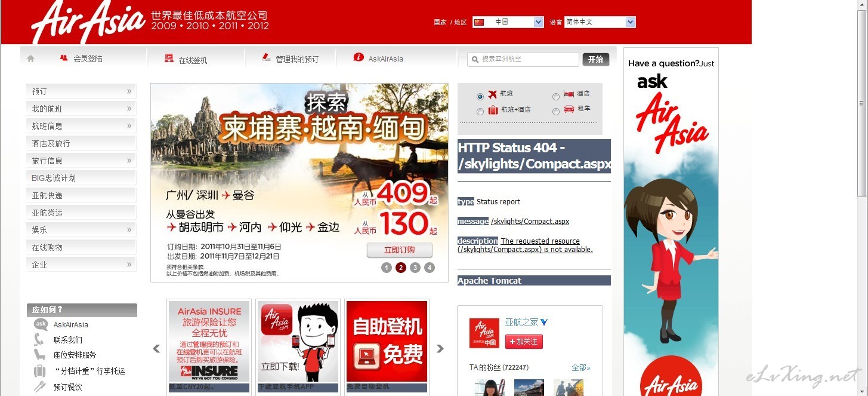This screenshot has height=396, width=868.
Task: Click the luggage icon beside 行李托运
Action: click(x=40, y=371)
